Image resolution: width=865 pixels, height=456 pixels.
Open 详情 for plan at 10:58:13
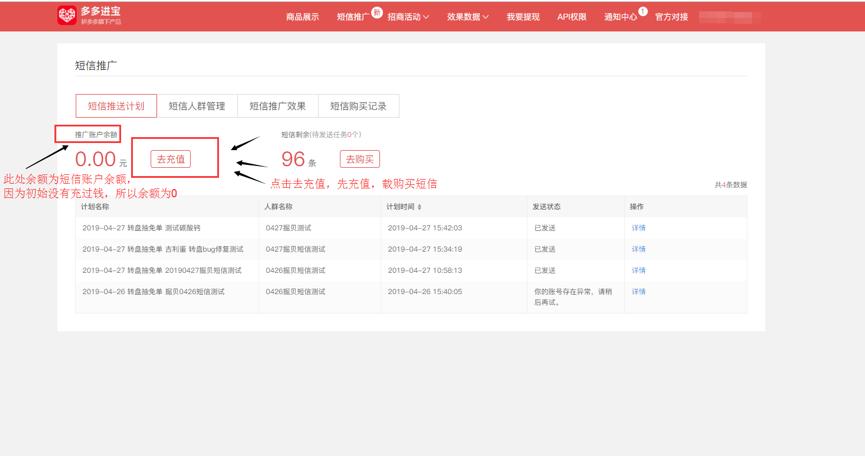(x=638, y=270)
